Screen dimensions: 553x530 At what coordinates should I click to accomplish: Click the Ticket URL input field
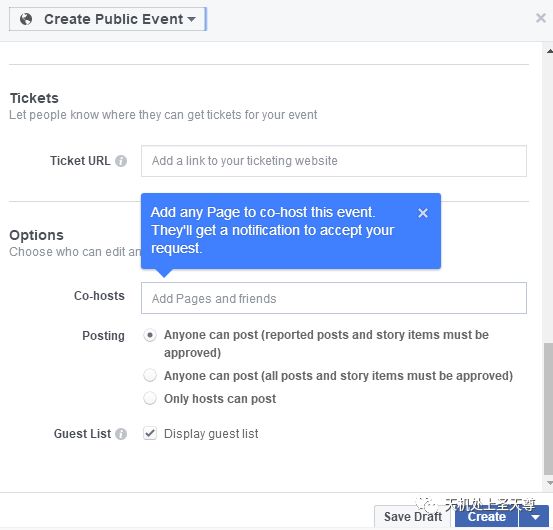(x=334, y=161)
